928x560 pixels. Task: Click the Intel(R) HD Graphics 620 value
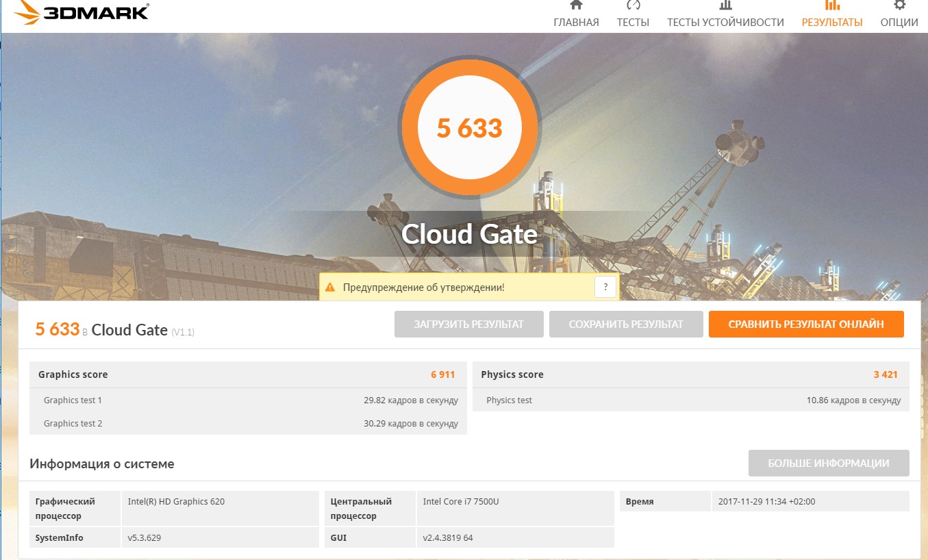tap(176, 502)
